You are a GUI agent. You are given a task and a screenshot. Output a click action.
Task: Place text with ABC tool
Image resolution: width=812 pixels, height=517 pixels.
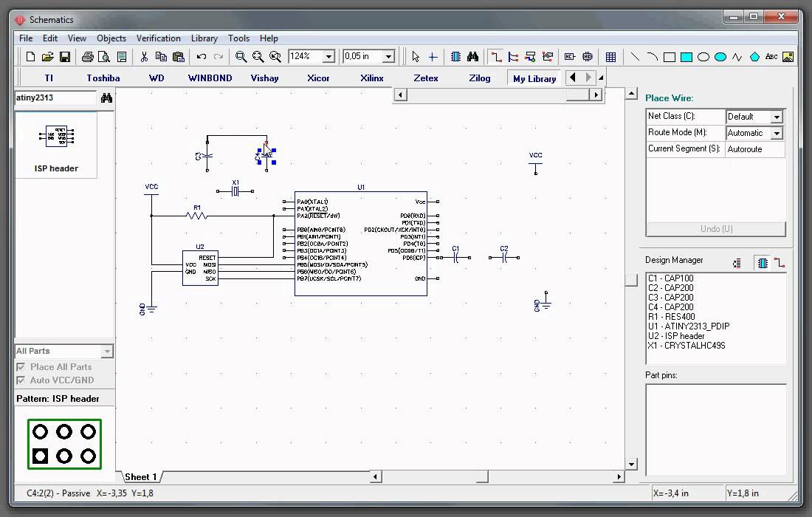771,56
